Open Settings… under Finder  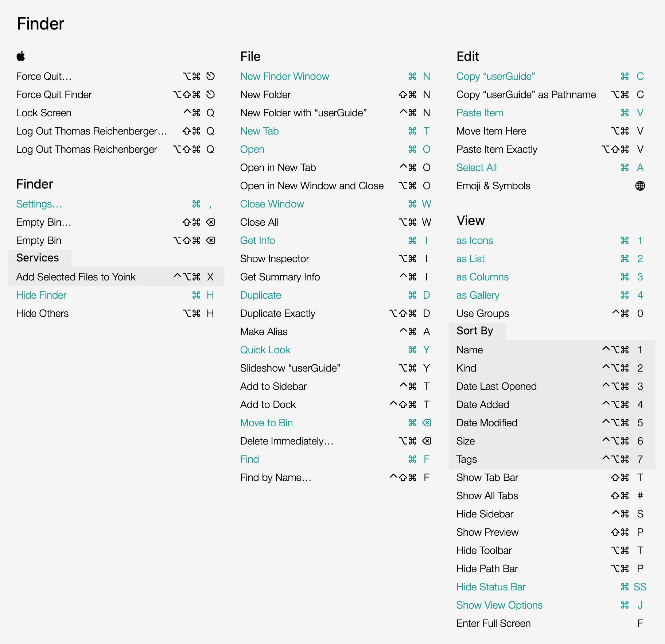[39, 204]
